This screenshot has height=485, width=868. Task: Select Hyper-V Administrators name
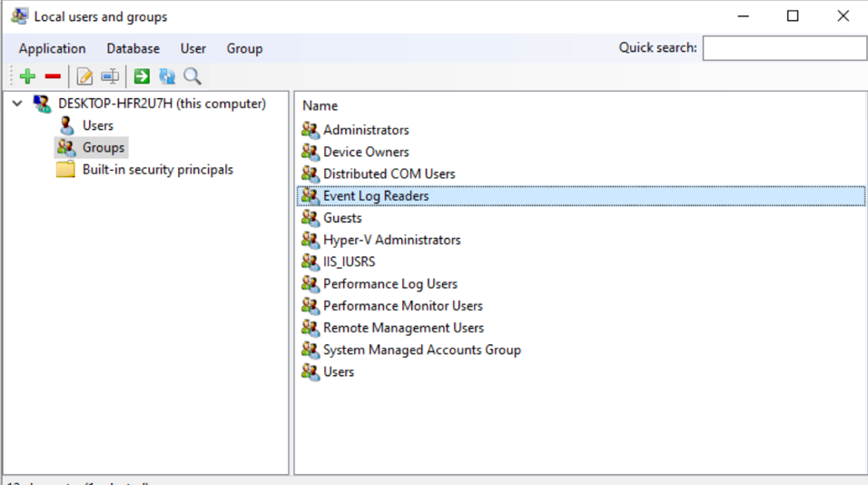click(x=392, y=240)
